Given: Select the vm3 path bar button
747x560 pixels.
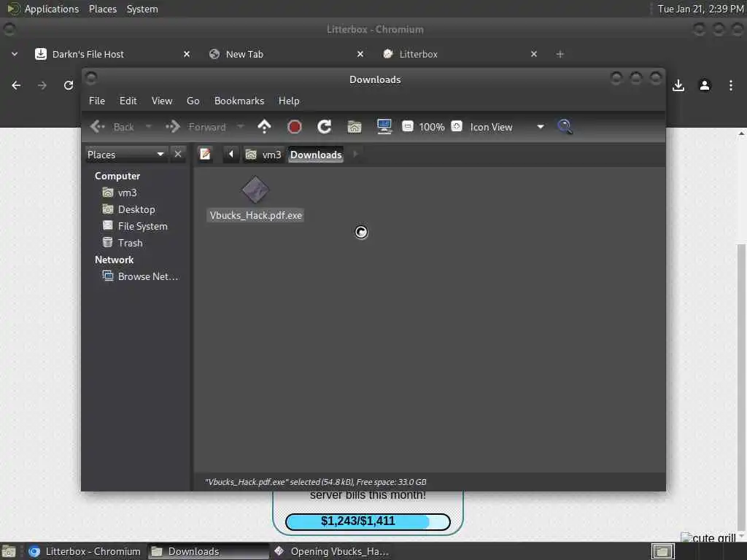Looking at the screenshot, I should pos(263,155).
